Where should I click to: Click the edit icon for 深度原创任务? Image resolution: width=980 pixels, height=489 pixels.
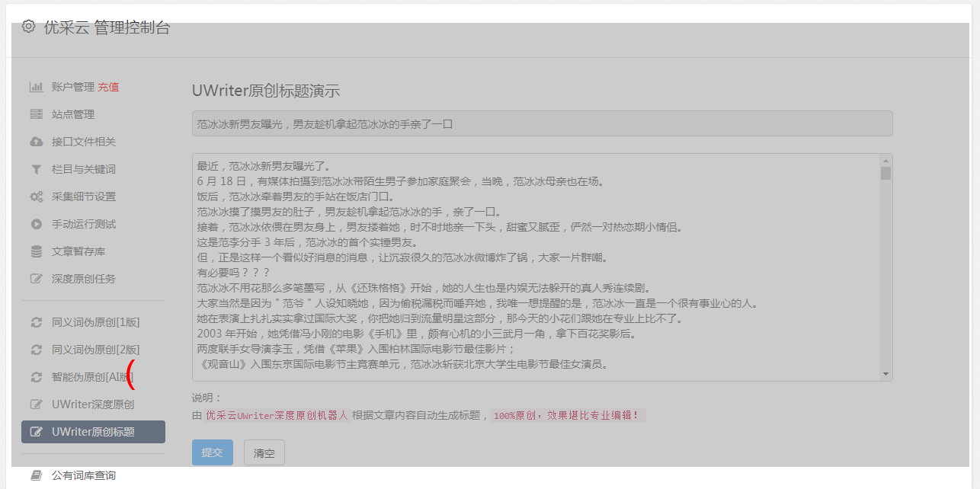click(36, 279)
